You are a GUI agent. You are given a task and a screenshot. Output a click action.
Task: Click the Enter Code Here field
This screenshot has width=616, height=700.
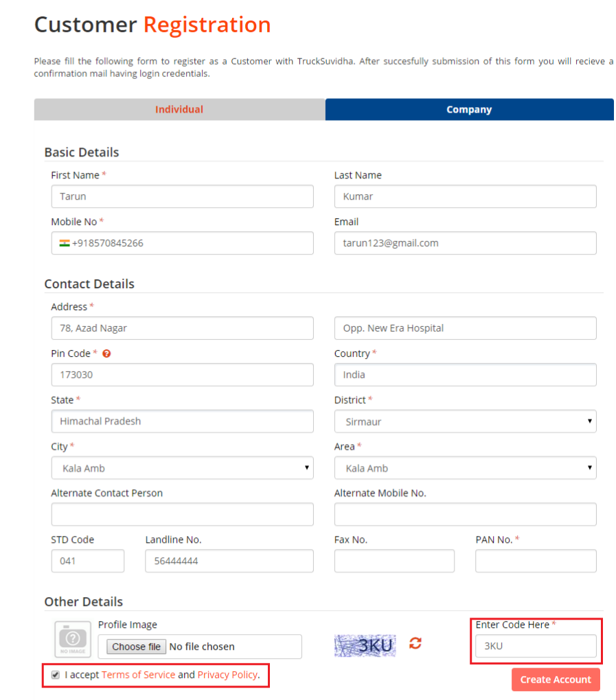[x=536, y=646]
